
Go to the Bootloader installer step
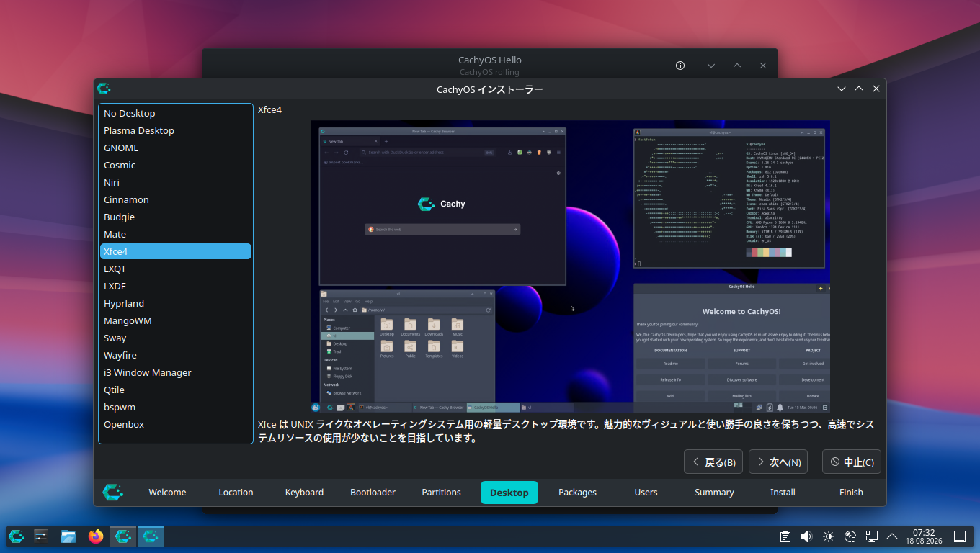click(x=373, y=493)
